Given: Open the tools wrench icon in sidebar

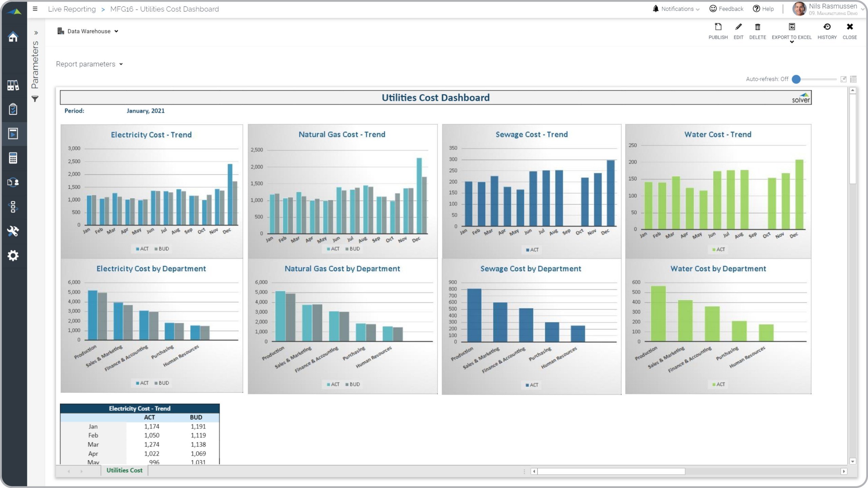Looking at the screenshot, I should tap(13, 231).
